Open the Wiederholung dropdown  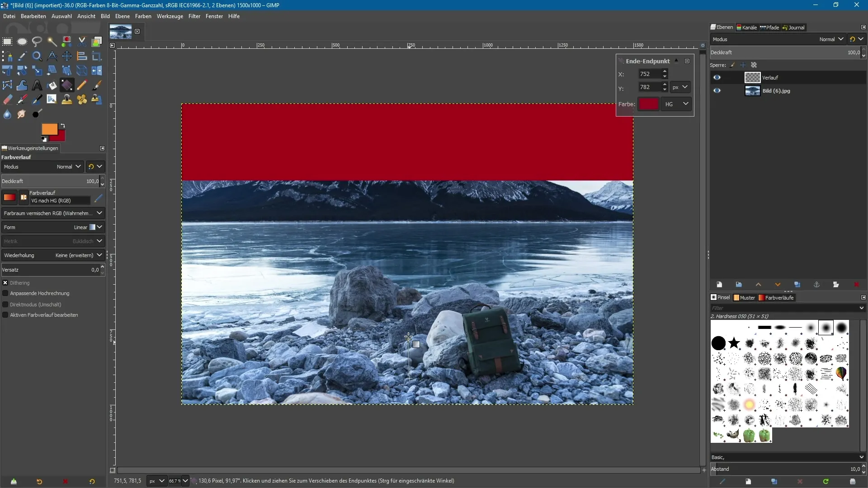pyautogui.click(x=53, y=255)
